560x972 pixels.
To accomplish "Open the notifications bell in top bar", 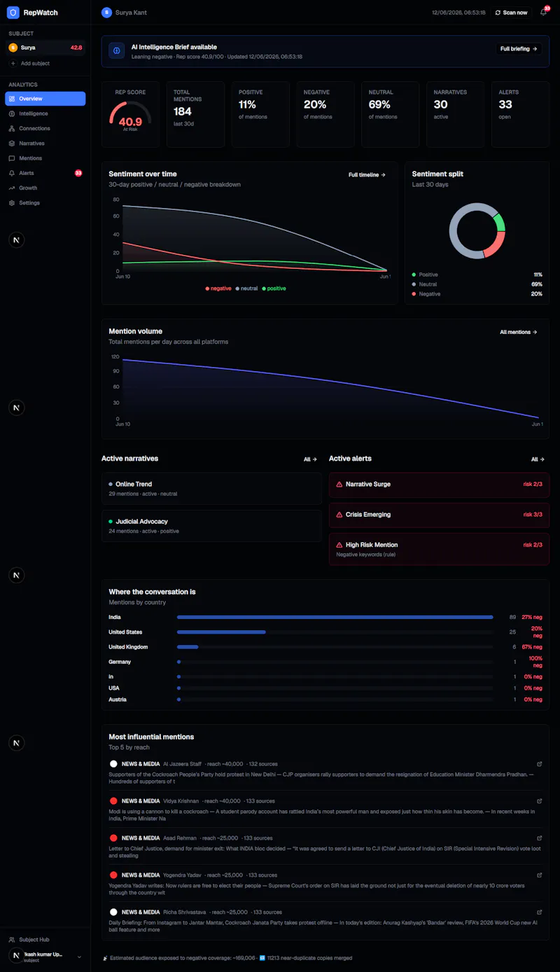I will coord(543,13).
